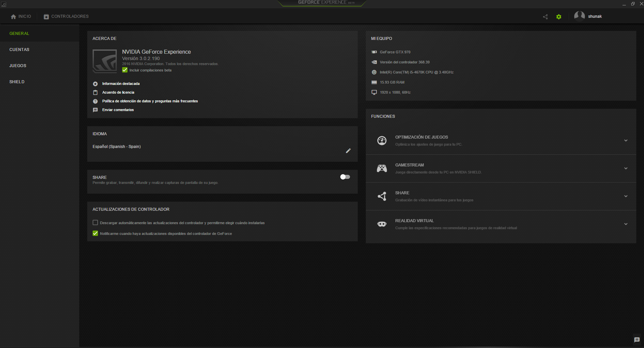Click the Versión 3.0.2.190 text
This screenshot has height=348, width=644.
[x=141, y=58]
